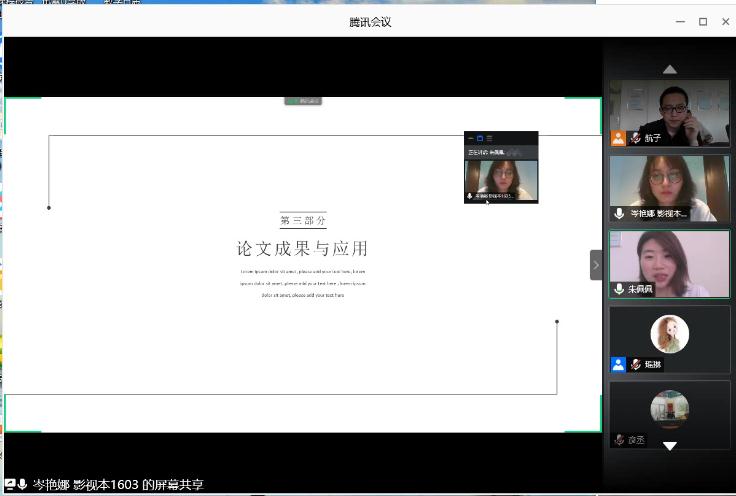Click muted mic icon on bottom participant tile
736x496 pixels.
point(619,440)
